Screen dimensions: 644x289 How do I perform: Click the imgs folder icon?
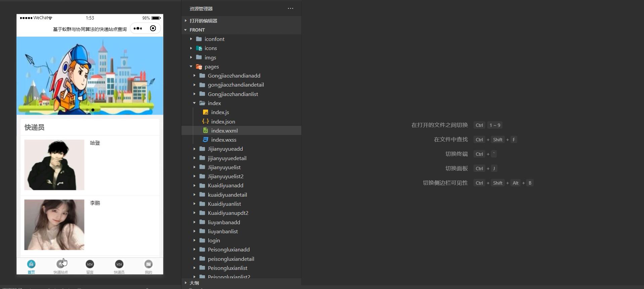[199, 57]
